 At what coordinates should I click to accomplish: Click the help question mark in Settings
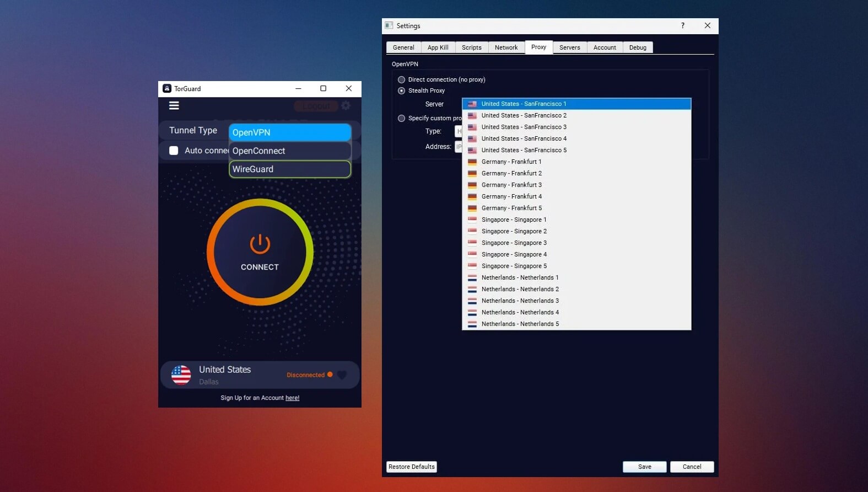pyautogui.click(x=683, y=25)
